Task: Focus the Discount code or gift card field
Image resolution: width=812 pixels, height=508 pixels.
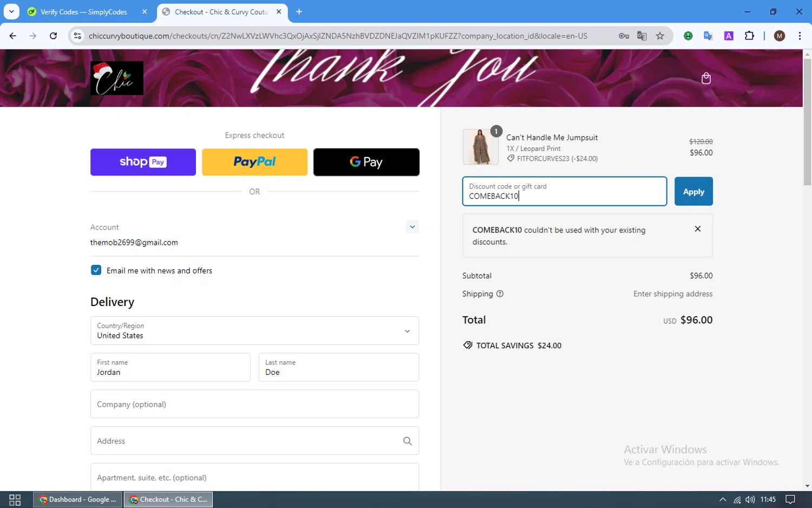Action: tap(565, 191)
